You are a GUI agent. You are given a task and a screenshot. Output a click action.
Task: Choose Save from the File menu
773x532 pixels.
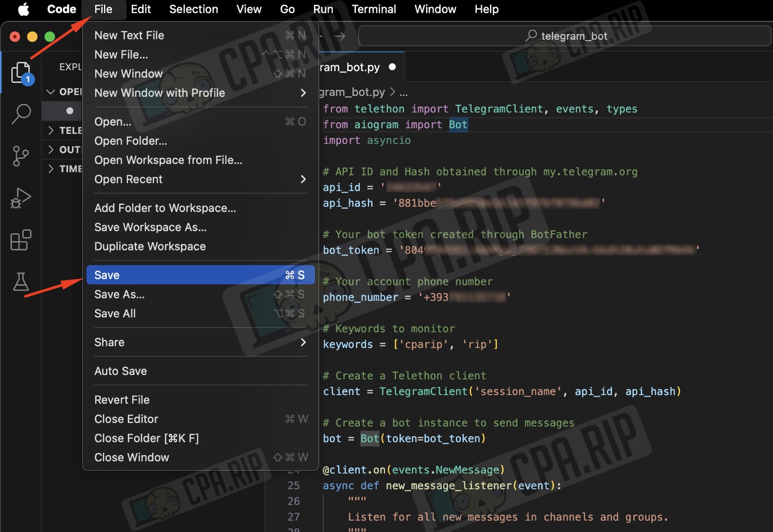[200, 275]
